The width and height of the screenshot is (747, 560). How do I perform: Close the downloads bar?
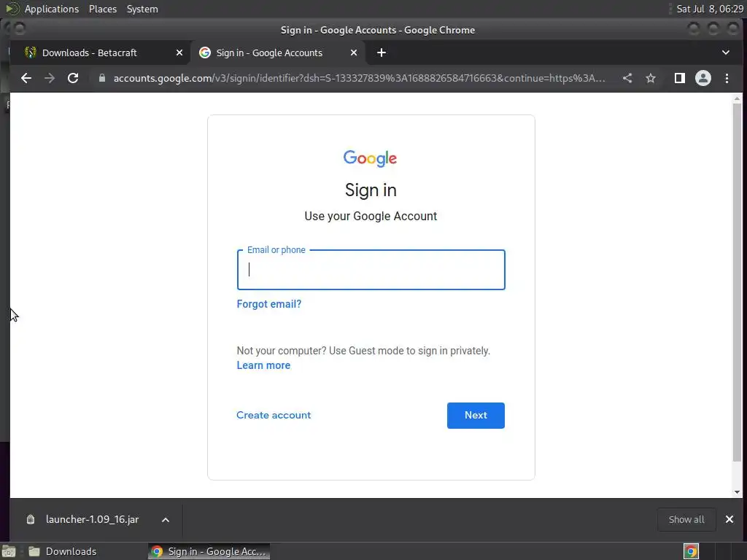tap(729, 519)
